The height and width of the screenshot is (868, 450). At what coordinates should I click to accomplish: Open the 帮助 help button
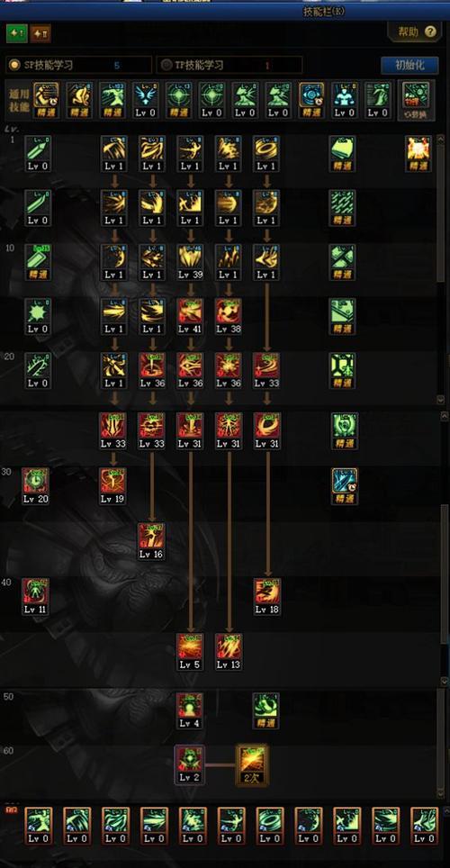[x=414, y=32]
